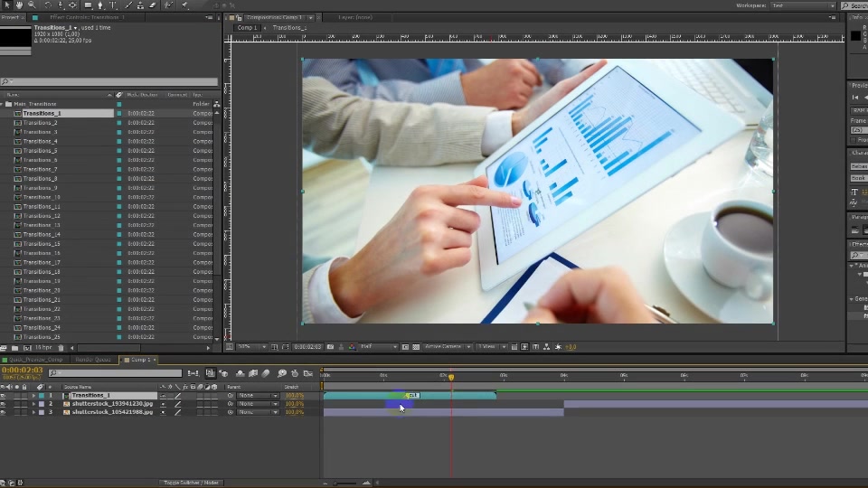Select the Project panel tab
Screen dimensions: 868x488
10,18
